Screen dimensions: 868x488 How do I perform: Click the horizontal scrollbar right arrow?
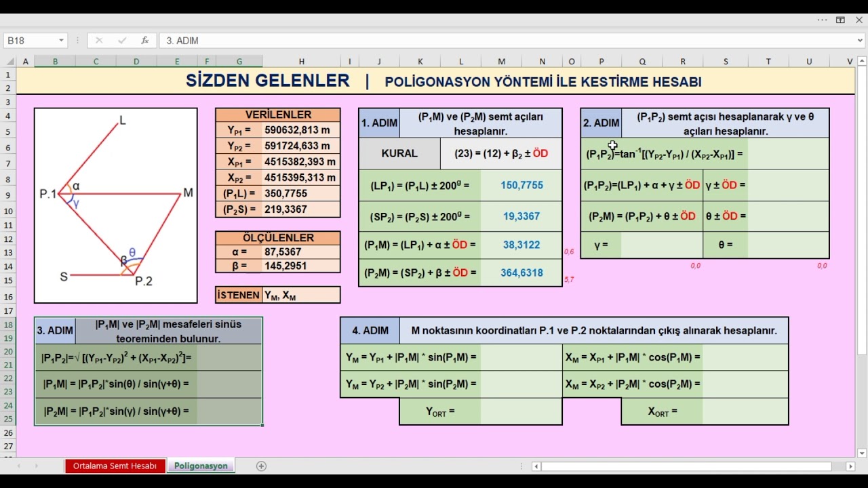pos(851,466)
